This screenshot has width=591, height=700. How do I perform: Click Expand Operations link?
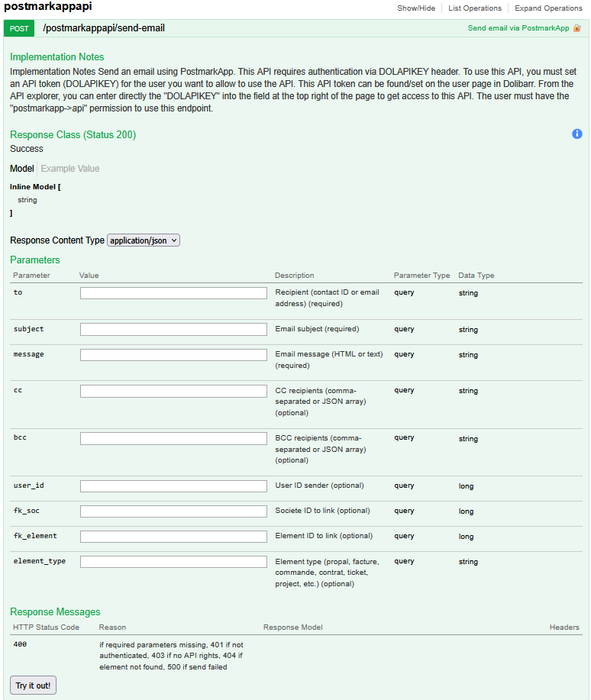point(548,8)
